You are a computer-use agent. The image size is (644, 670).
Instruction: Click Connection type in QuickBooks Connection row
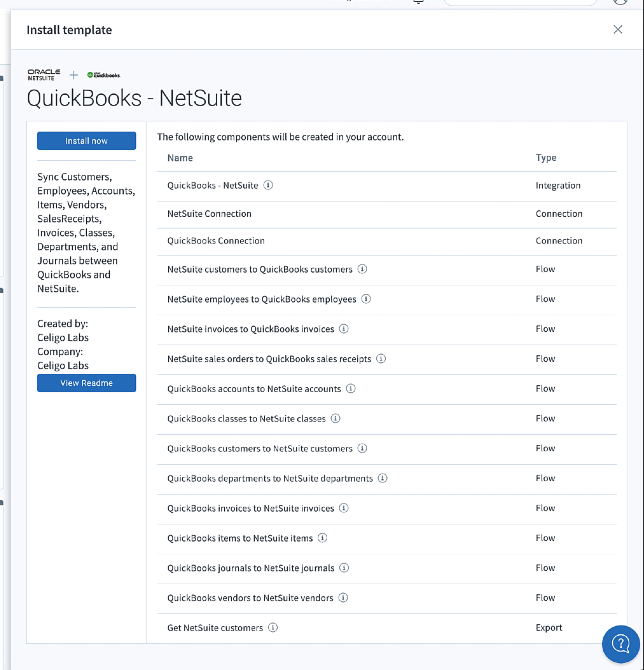pyautogui.click(x=559, y=241)
